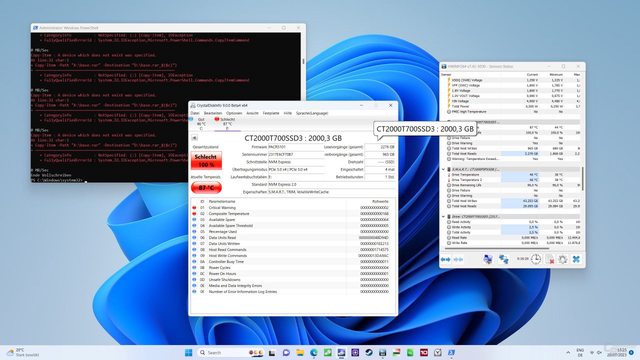
Task: Open HWiNFO sensor settings gear icon
Action: coord(563,259)
